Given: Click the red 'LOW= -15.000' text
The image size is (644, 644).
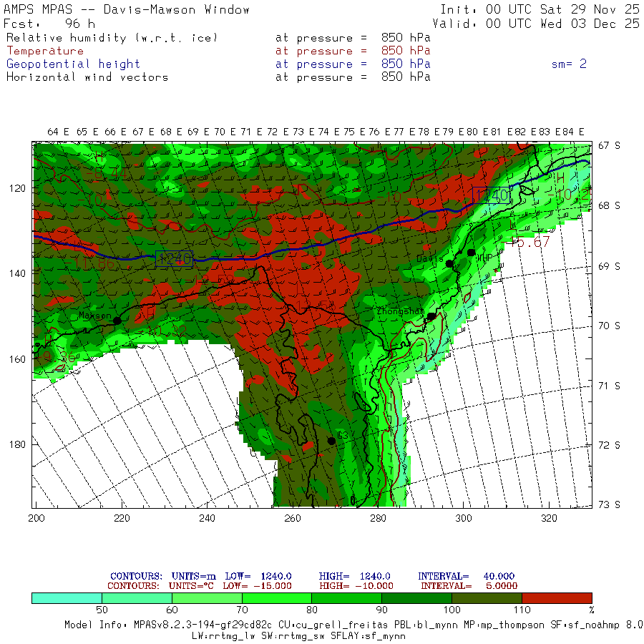Looking at the screenshot, I should 257,586.
